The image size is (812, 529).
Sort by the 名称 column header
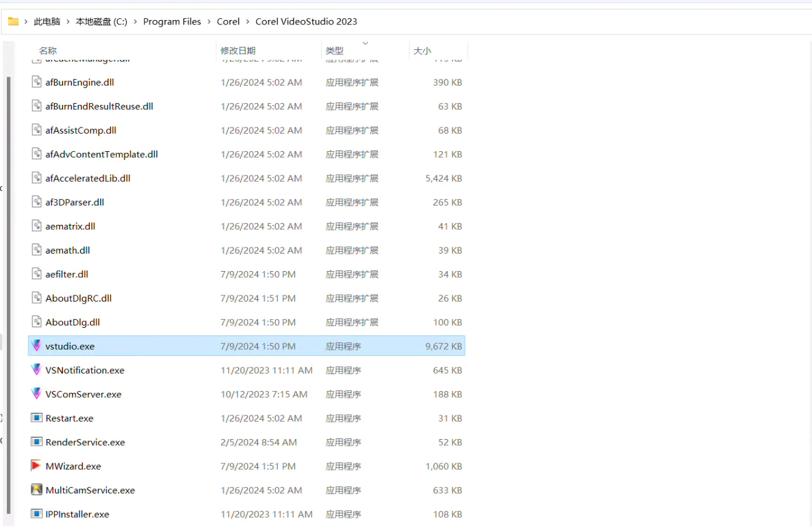(48, 51)
